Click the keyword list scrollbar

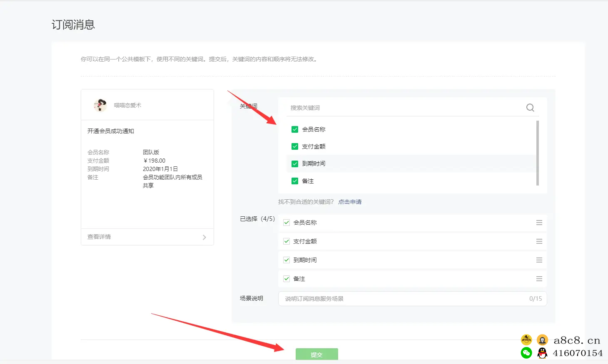point(538,153)
